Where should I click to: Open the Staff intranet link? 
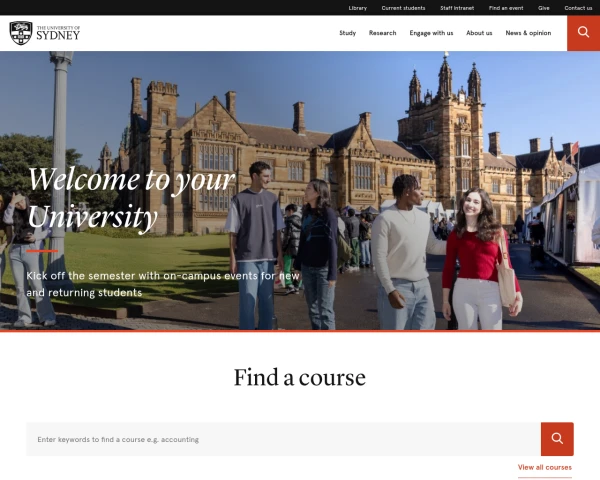457,8
